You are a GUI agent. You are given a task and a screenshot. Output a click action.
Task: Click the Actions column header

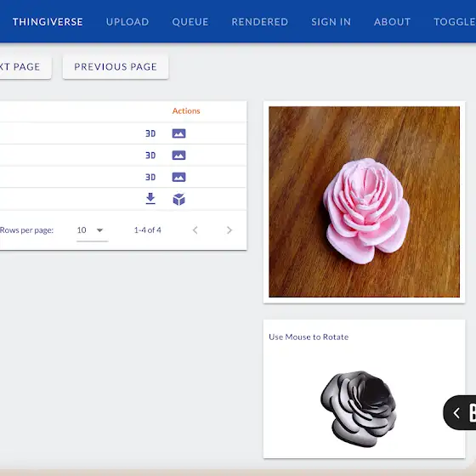(x=186, y=111)
